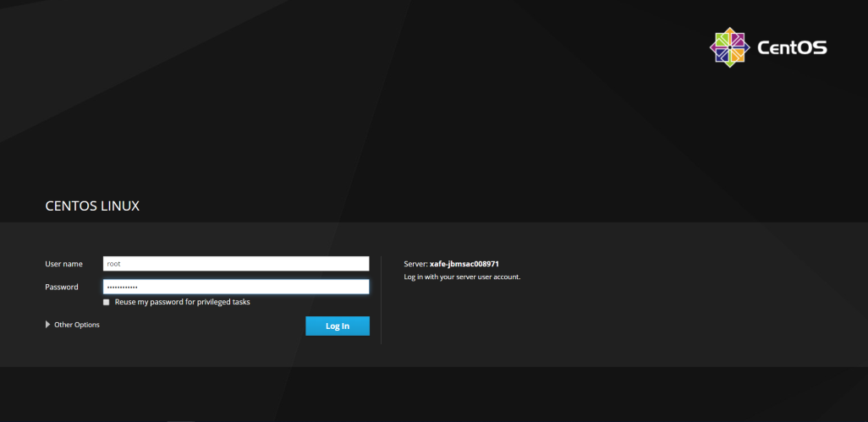This screenshot has height=422, width=868.
Task: Focus the User name input field
Action: click(236, 264)
